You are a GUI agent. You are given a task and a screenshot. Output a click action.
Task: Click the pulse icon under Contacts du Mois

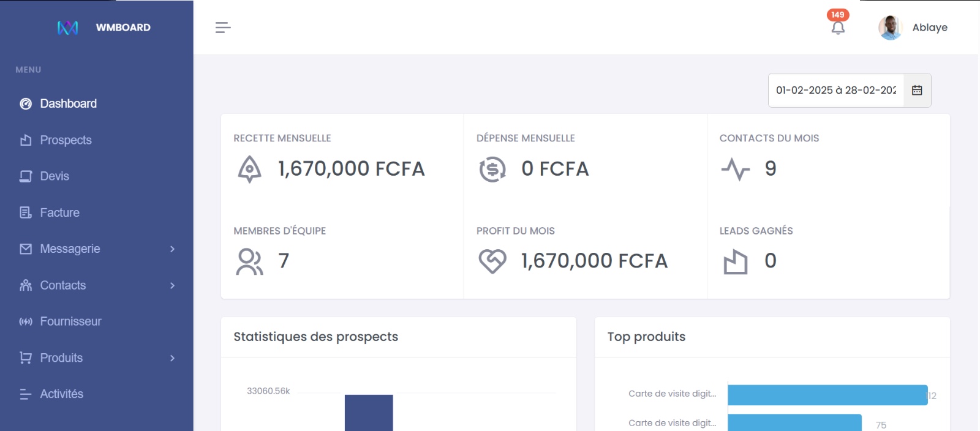click(x=735, y=169)
